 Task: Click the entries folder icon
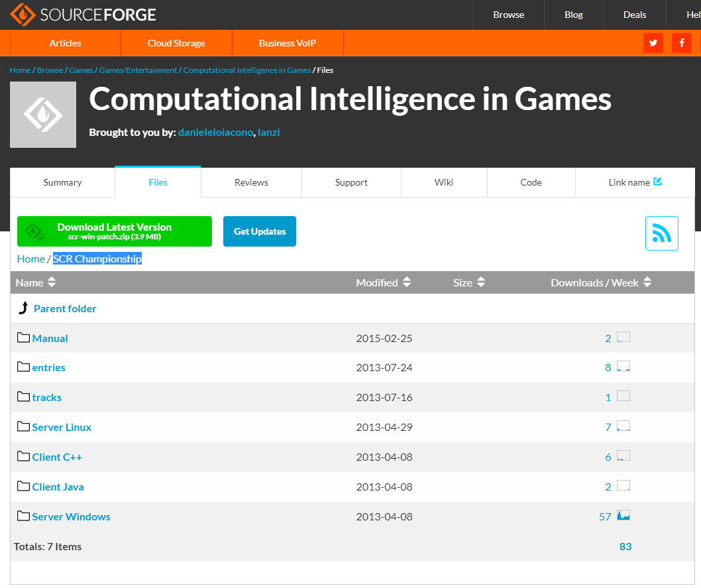click(24, 367)
